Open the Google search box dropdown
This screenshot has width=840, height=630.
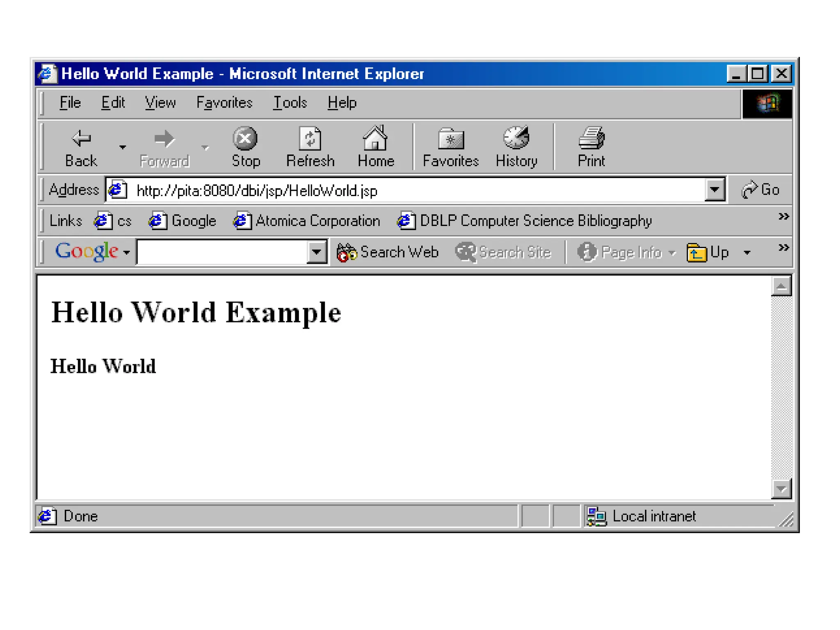(x=316, y=252)
